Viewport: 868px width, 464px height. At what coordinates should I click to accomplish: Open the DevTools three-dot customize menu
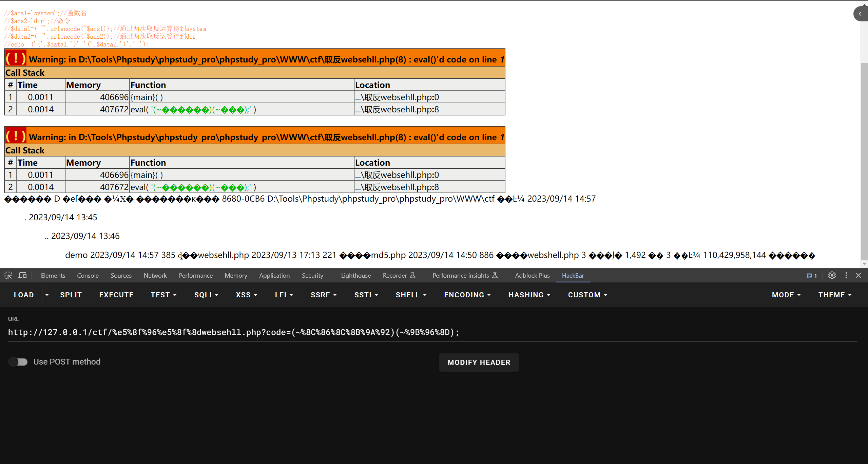click(x=846, y=275)
